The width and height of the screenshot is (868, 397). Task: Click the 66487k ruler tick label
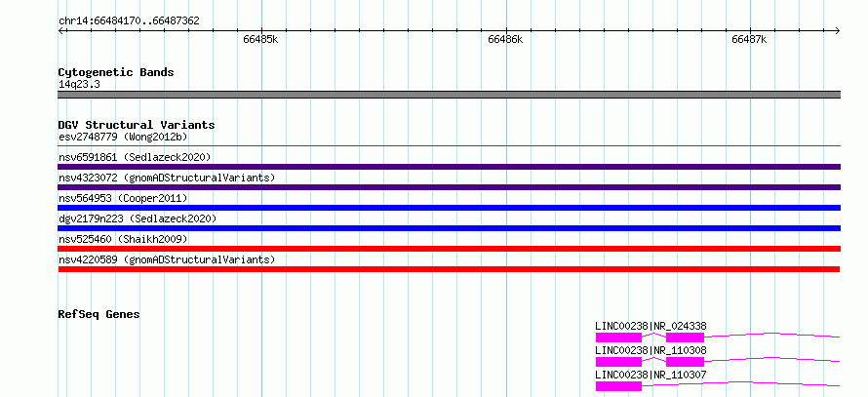(749, 39)
